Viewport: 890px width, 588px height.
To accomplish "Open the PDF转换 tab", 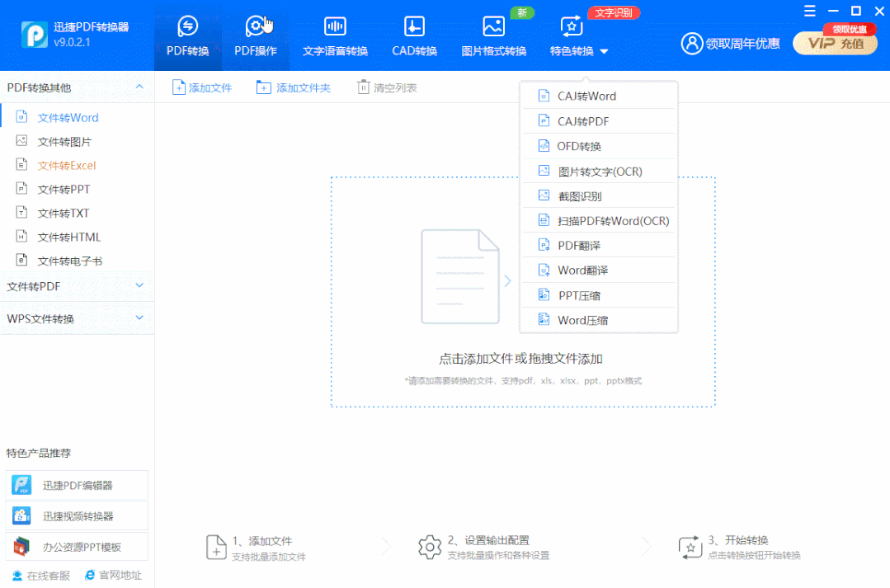I will click(187, 36).
